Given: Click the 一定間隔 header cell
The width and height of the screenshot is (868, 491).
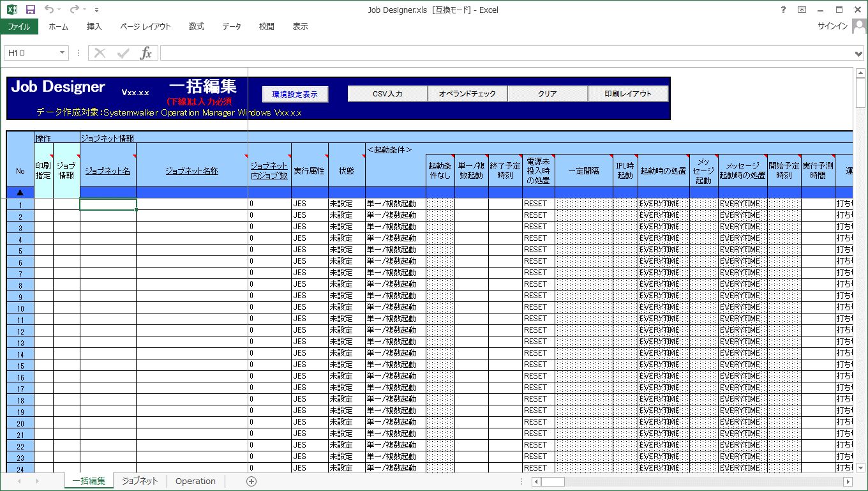Looking at the screenshot, I should [583, 171].
